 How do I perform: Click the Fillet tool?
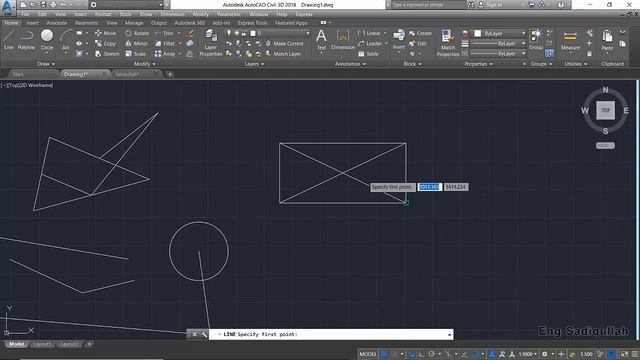(x=164, y=43)
